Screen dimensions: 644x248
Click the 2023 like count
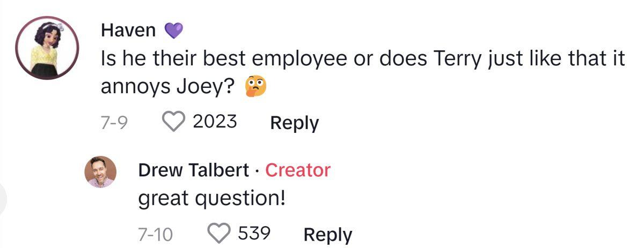(214, 122)
